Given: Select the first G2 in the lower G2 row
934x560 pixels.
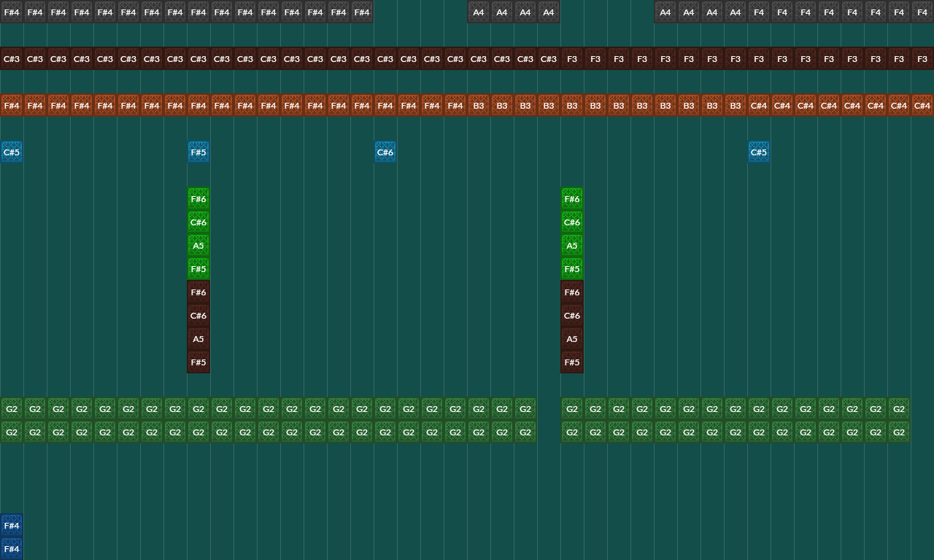Looking at the screenshot, I should pyautogui.click(x=12, y=432).
